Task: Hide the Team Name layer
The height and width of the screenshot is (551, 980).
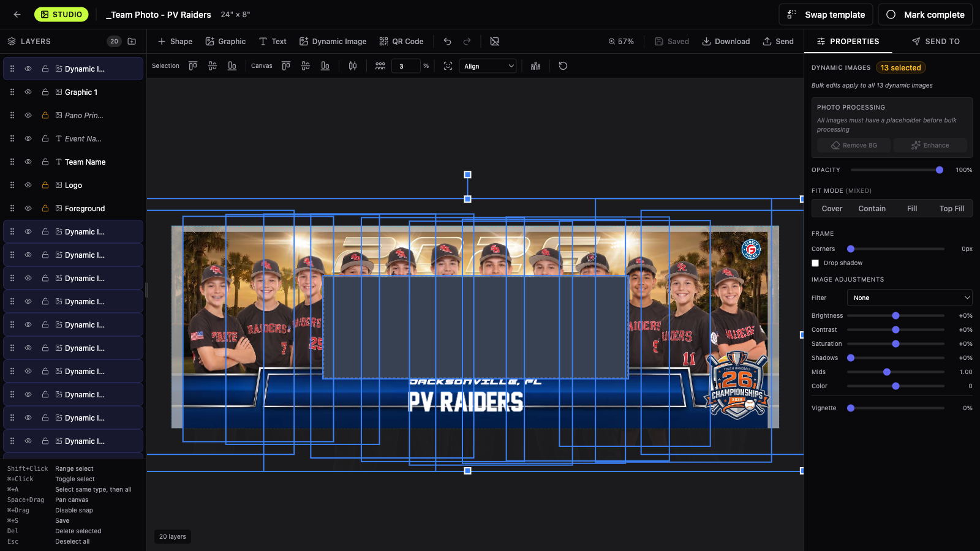Action: (28, 162)
